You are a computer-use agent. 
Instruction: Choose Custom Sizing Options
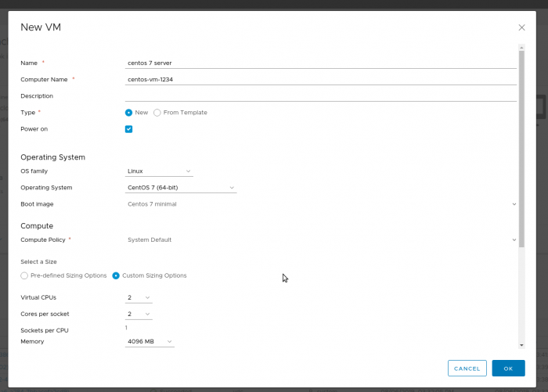click(116, 275)
